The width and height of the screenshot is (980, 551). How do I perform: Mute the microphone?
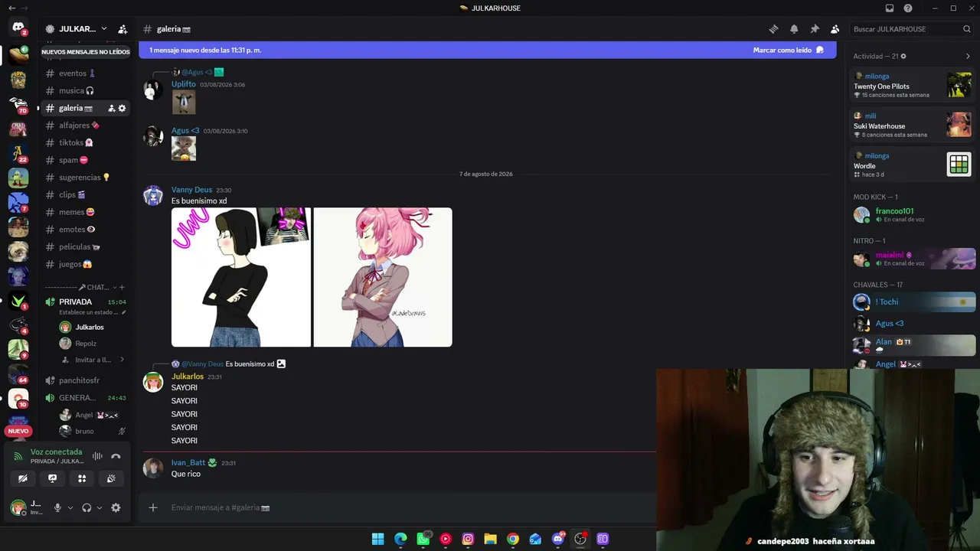(57, 507)
